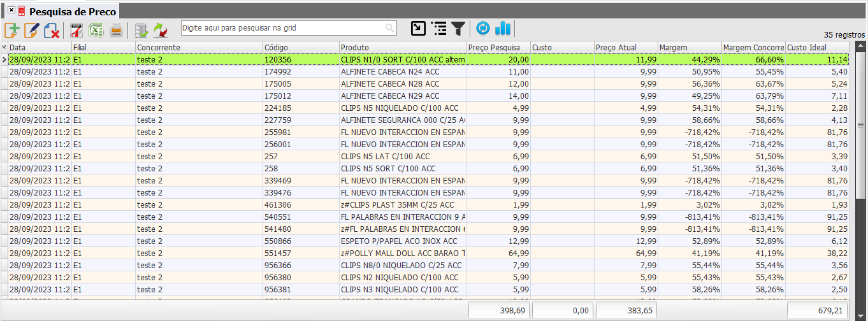Click the grid search input field
868x321 pixels.
coord(284,28)
